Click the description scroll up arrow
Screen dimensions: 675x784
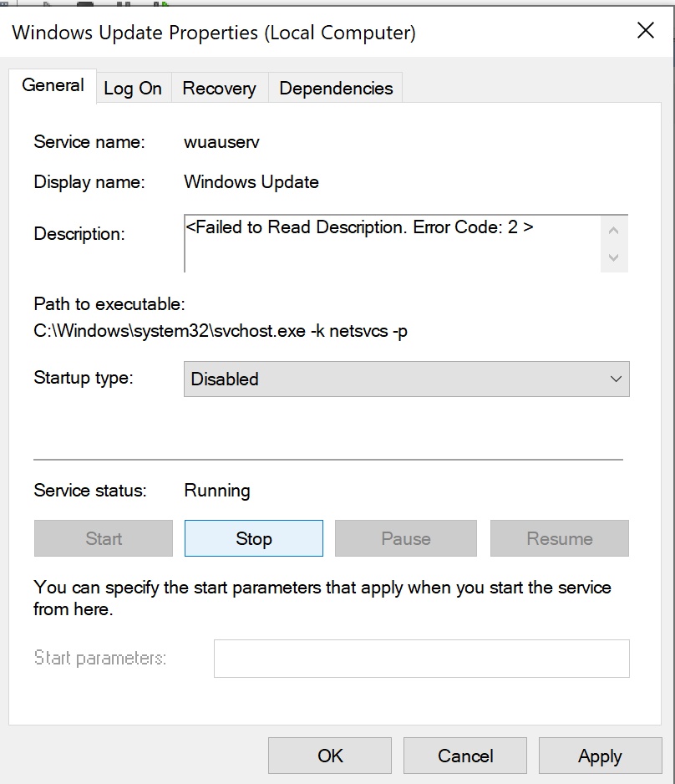coord(614,231)
